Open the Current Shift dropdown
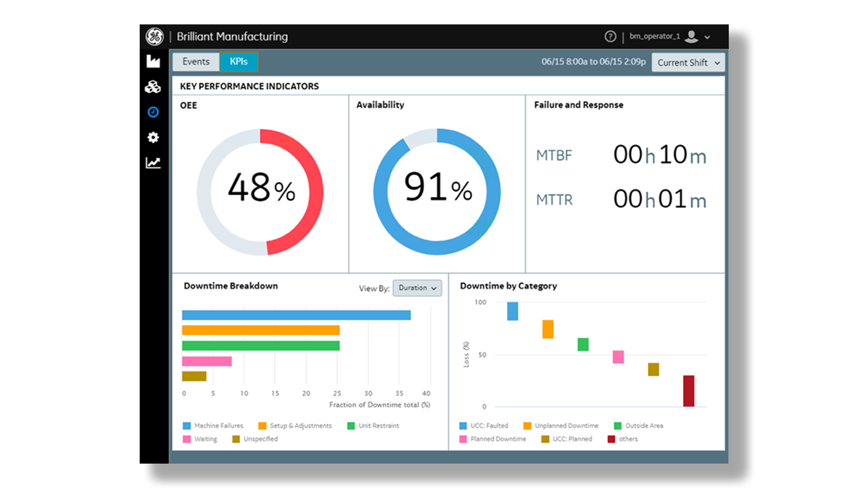Screen dimensions: 868x488 [x=688, y=63]
